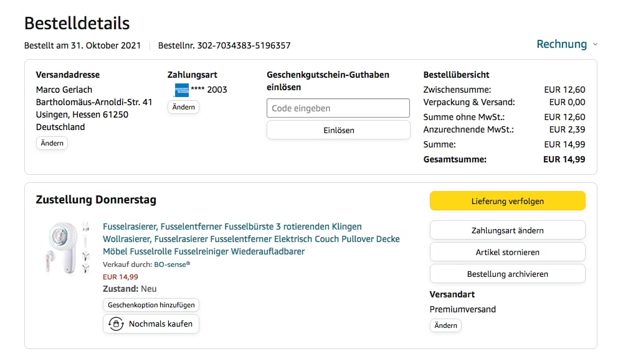Enter gift card code in Code eingeben field
The height and width of the screenshot is (364, 623).
point(338,108)
